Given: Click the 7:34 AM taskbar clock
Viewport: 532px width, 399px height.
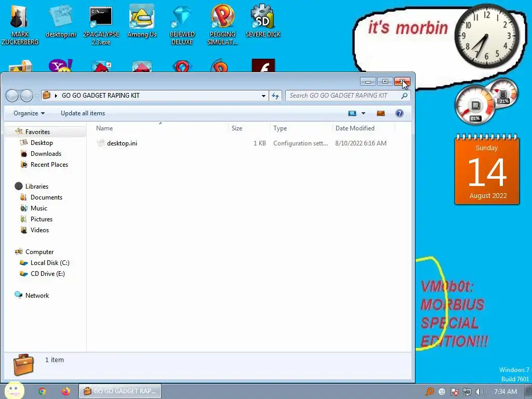Looking at the screenshot, I should 505,392.
